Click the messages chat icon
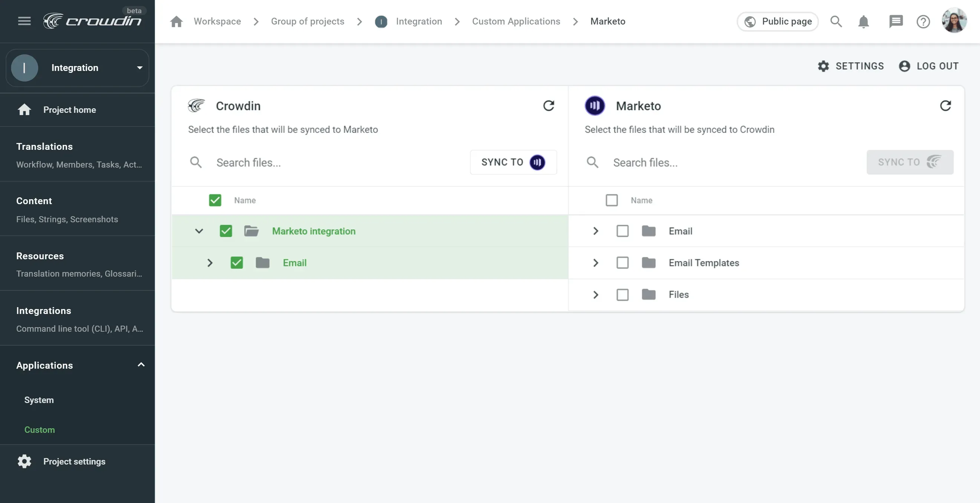This screenshot has width=980, height=503. pyautogui.click(x=896, y=22)
